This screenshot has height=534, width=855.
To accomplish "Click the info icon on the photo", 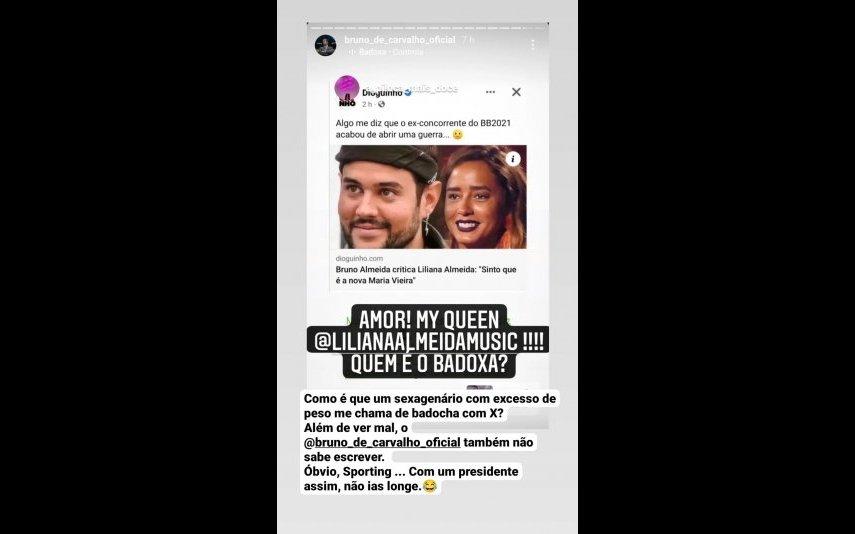I will 513,159.
